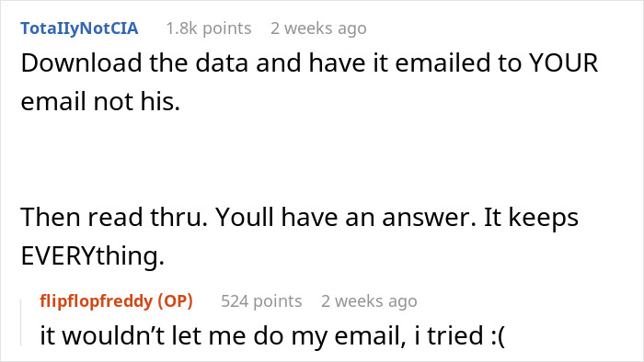Screen dimensions: 644x362
Task: Click the reply text it wouldn't let me
Action: 272,335
